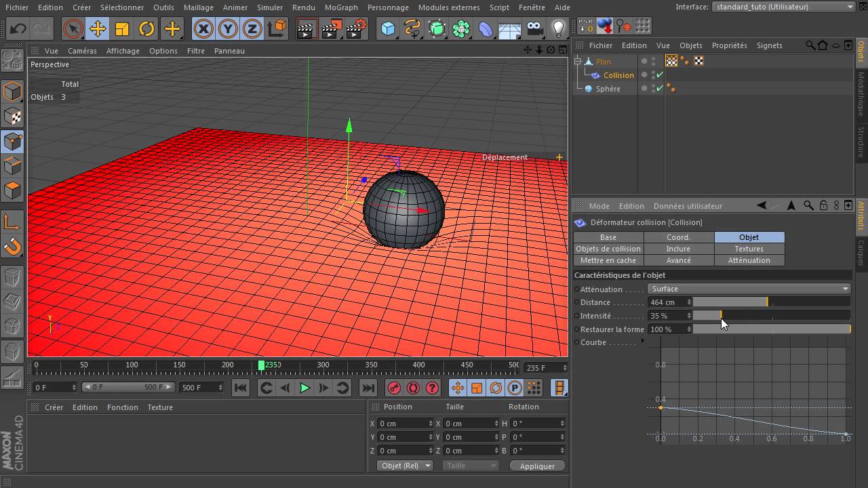This screenshot has width=868, height=488.
Task: Open the Interface layout dropdown
Action: click(x=783, y=7)
